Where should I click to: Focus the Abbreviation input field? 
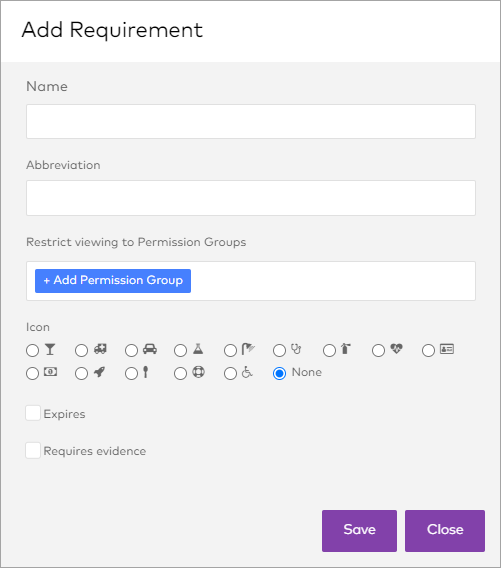point(251,198)
